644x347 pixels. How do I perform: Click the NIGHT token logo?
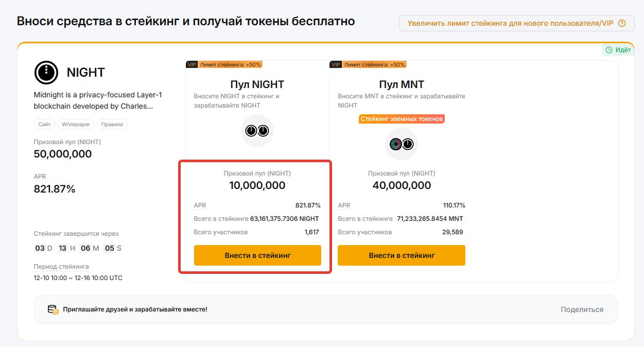46,72
